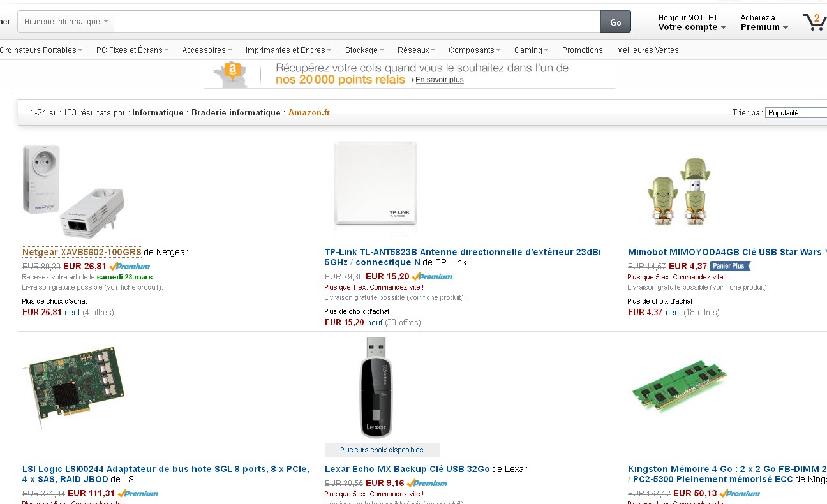Expand the Braderie informatique search category dropdown
Image resolution: width=827 pixels, height=504 pixels.
tap(66, 22)
